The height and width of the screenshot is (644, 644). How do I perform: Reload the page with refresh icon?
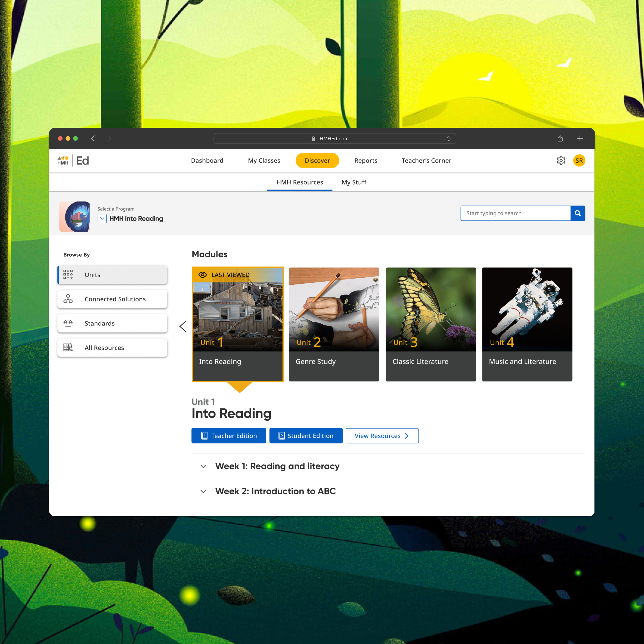pos(448,139)
